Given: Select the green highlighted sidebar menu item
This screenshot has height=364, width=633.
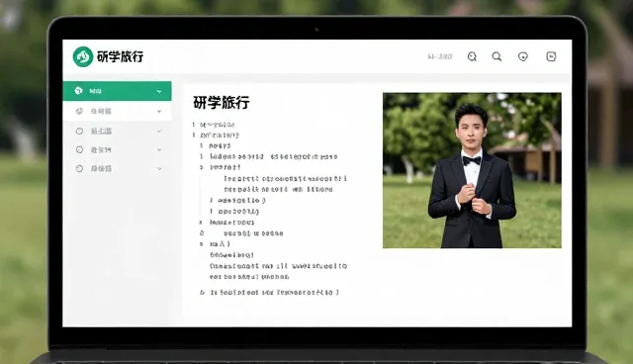Looking at the screenshot, I should pos(117,91).
